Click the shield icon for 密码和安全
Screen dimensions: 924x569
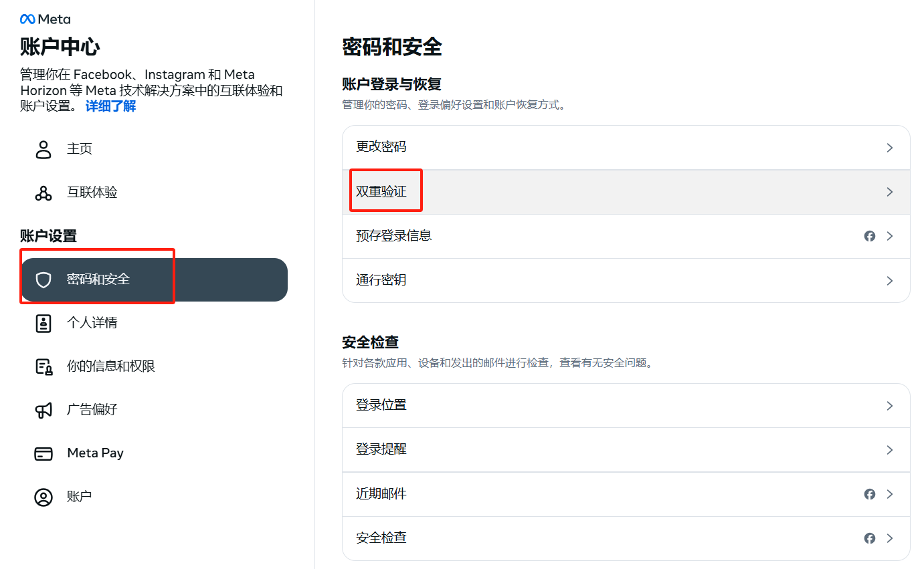pos(43,279)
